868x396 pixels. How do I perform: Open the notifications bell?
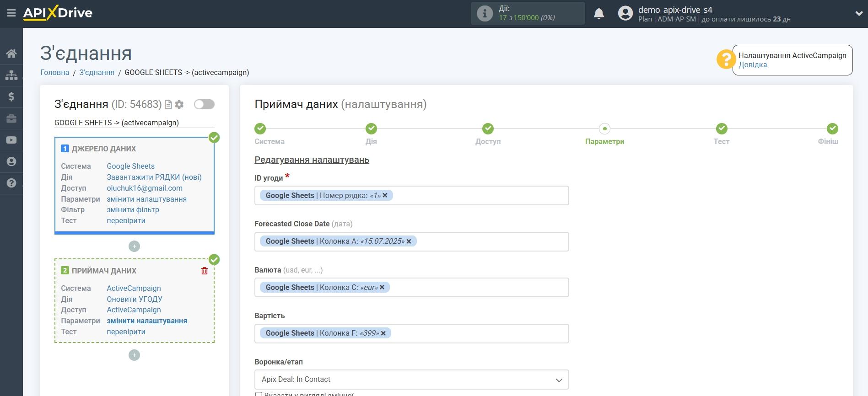coord(599,14)
